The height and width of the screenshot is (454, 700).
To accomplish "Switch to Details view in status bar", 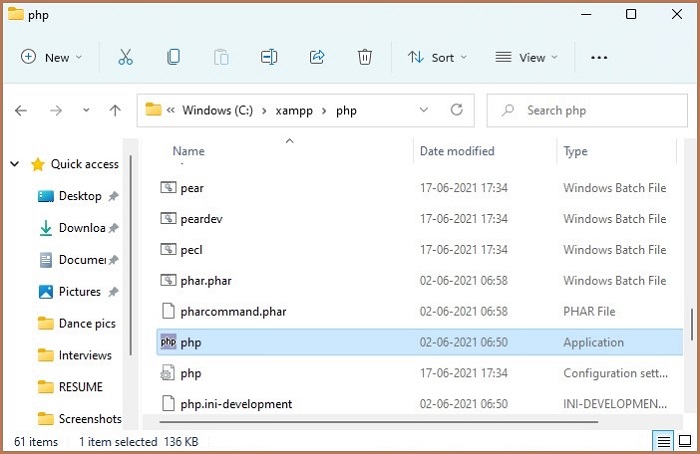I will tap(663, 442).
